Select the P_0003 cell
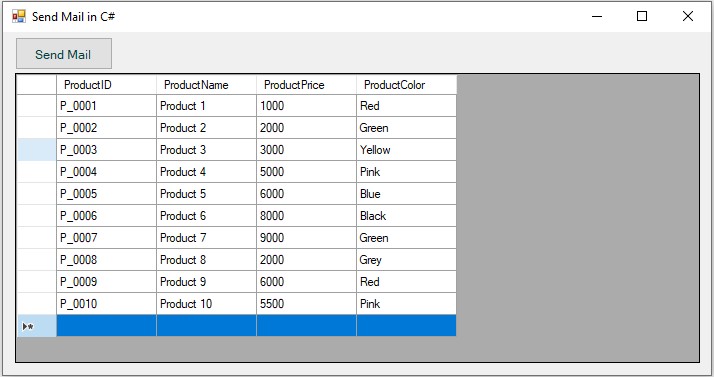This screenshot has height=377, width=714. (x=107, y=150)
